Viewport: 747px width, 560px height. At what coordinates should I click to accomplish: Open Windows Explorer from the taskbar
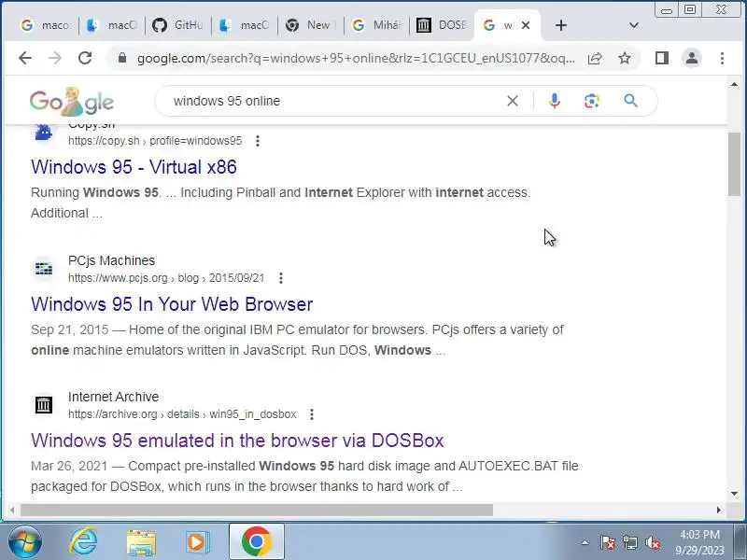click(x=141, y=542)
